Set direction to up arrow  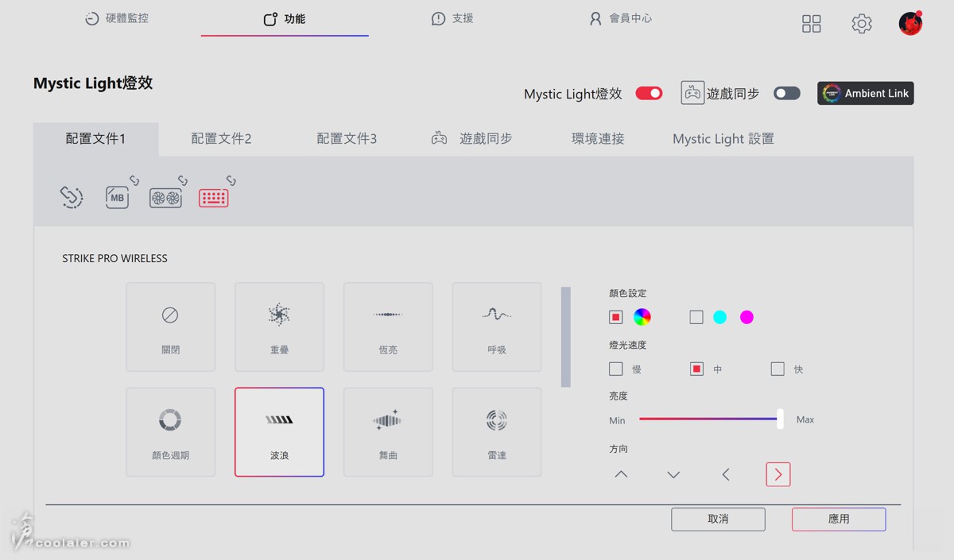coord(621,474)
